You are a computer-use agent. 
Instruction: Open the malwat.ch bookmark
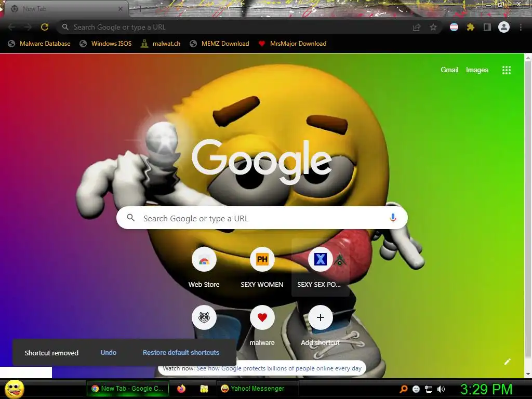tap(161, 44)
